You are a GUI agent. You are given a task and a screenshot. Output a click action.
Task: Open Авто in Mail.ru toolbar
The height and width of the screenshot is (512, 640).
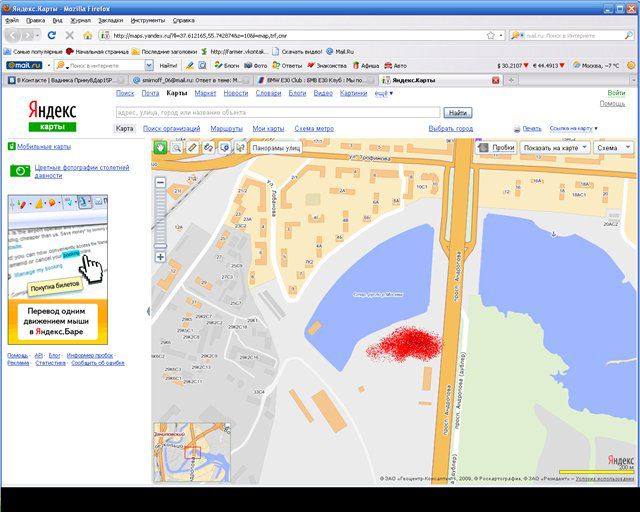(x=396, y=65)
